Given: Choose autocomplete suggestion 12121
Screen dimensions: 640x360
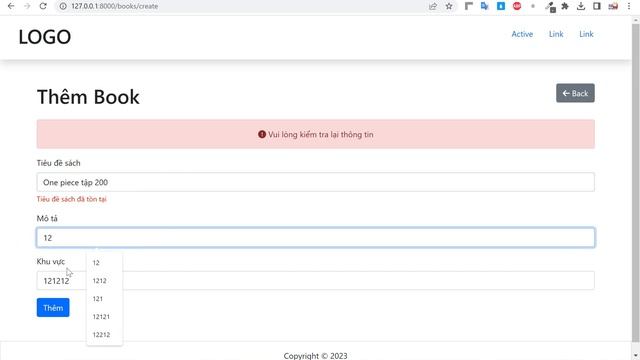Looking at the screenshot, I should coord(104,316).
